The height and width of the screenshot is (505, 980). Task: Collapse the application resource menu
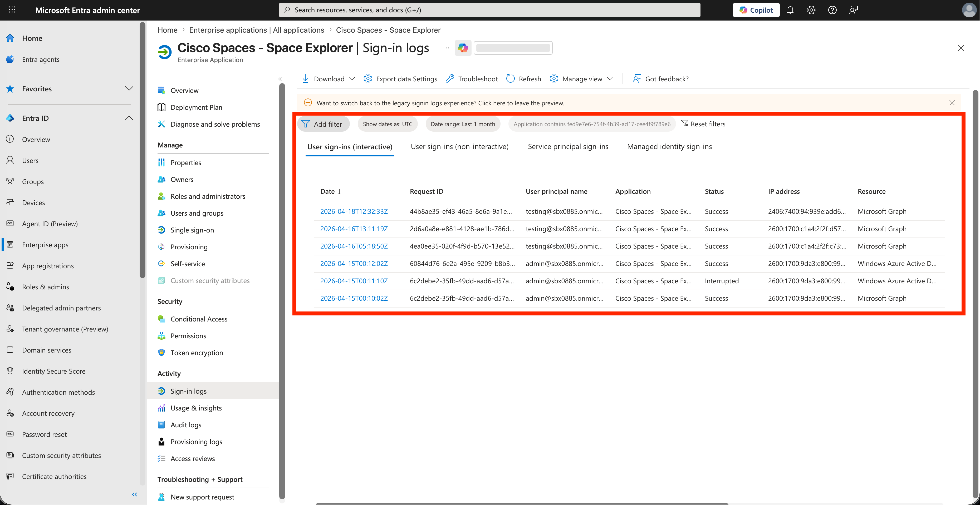pos(280,79)
